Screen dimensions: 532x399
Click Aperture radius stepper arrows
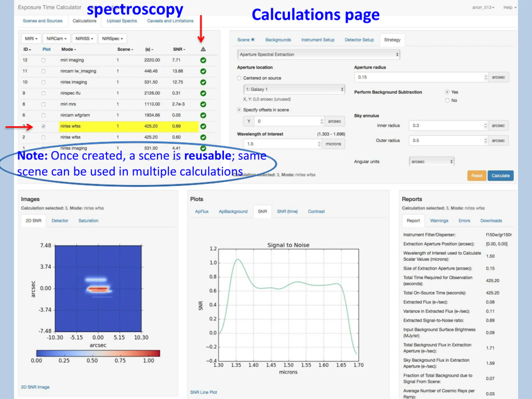[486, 77]
